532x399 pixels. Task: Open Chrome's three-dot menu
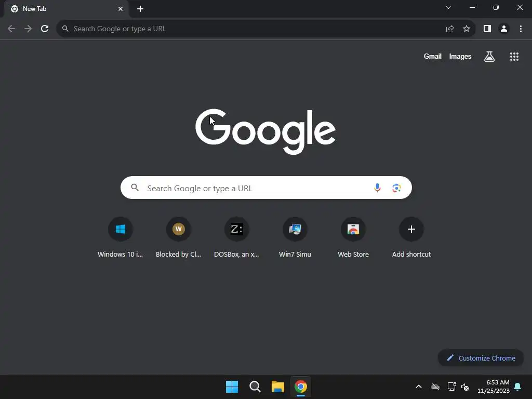click(x=521, y=29)
